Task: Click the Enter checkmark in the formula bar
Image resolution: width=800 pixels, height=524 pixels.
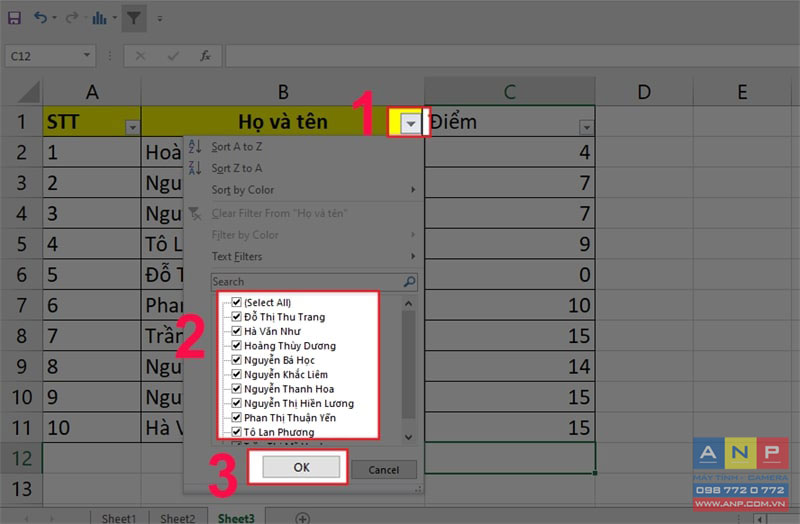Action: pyautogui.click(x=173, y=56)
